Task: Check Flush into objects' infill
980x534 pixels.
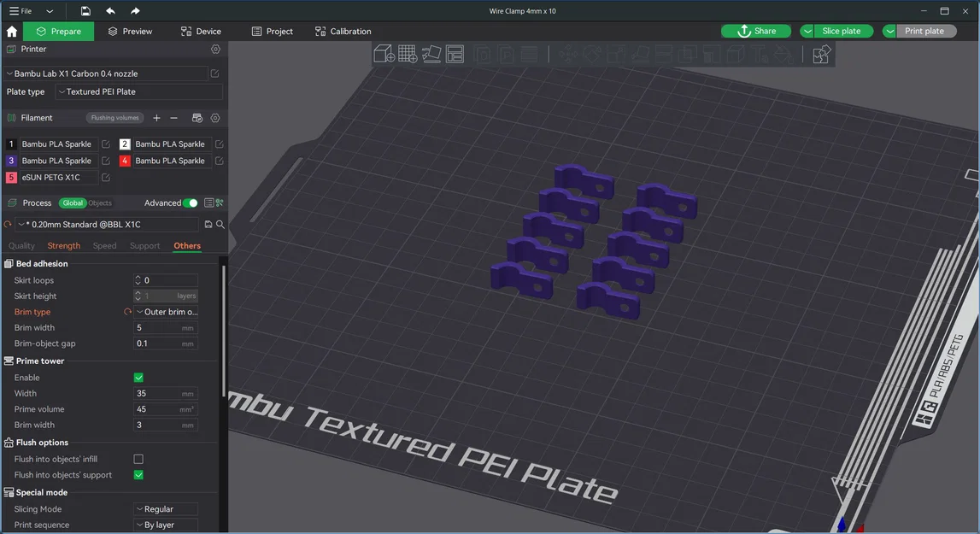Action: click(138, 459)
